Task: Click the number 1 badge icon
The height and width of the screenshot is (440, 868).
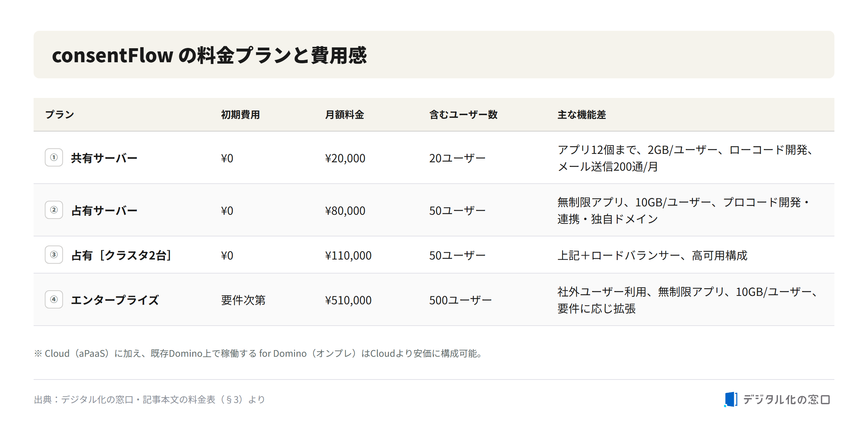Action: (x=54, y=157)
